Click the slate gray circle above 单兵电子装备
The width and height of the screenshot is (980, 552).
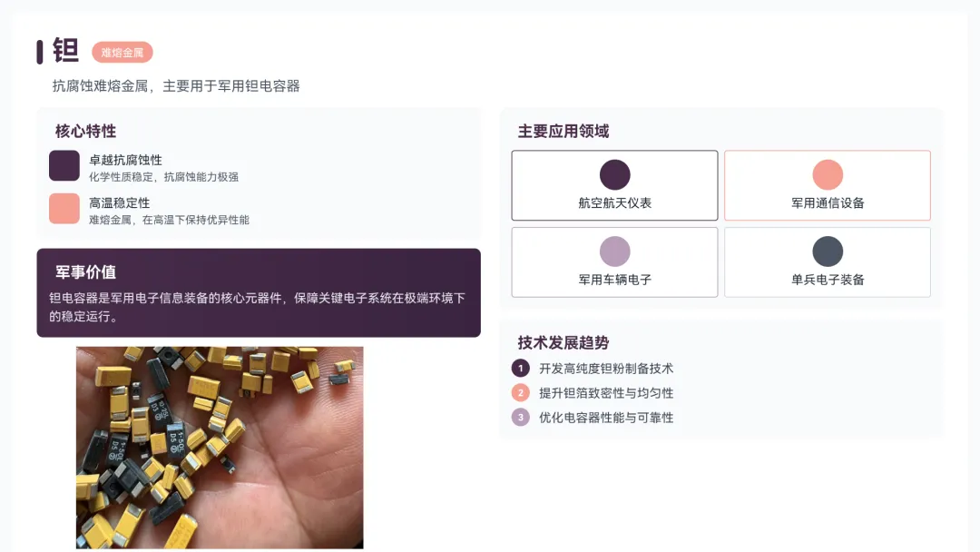point(828,251)
